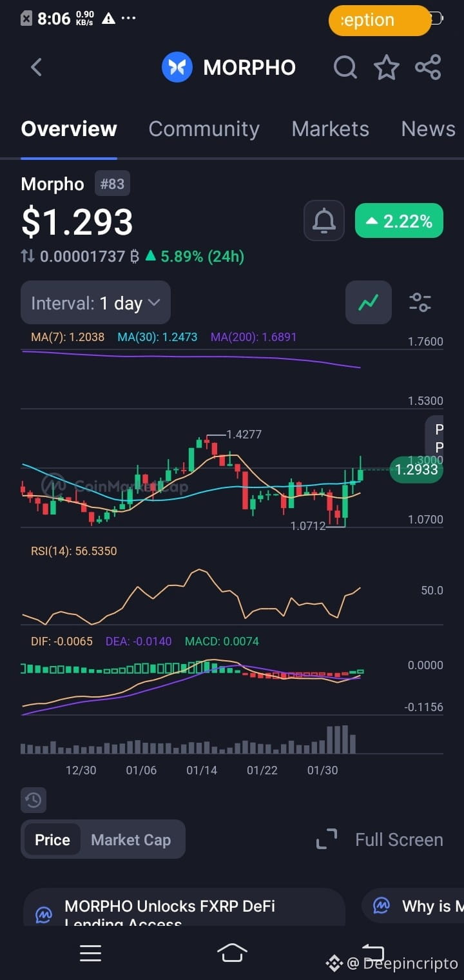Tap the 1.4277 high price marker

(244, 434)
